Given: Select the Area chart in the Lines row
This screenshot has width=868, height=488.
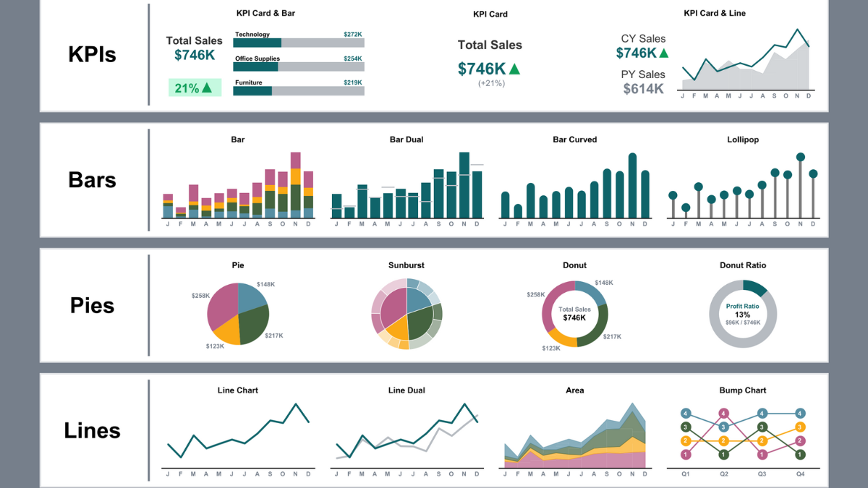Looking at the screenshot, I should tap(575, 441).
